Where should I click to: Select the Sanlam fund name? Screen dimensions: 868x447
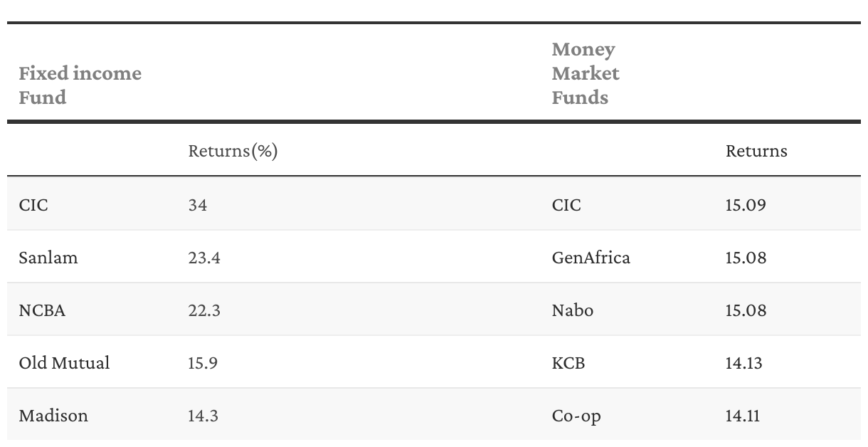48,258
